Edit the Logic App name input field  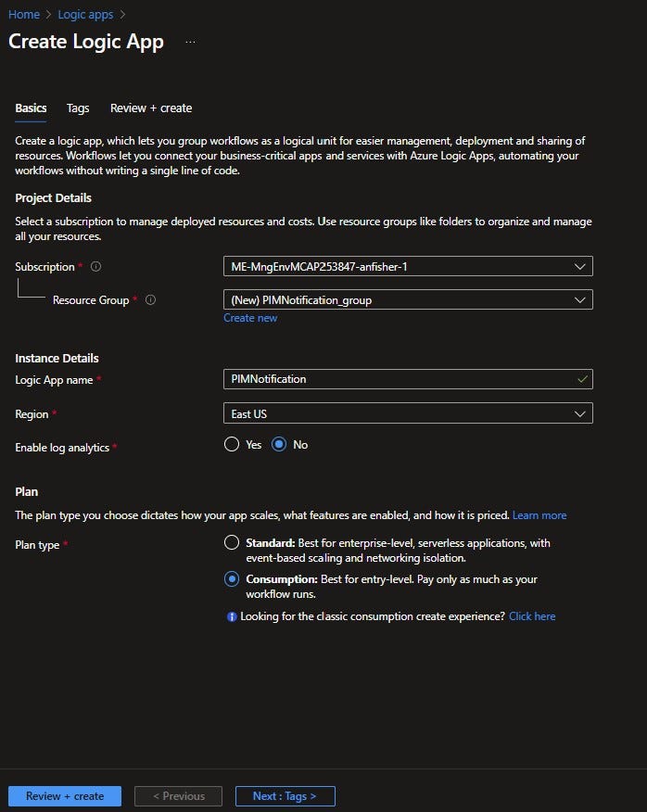point(389,378)
